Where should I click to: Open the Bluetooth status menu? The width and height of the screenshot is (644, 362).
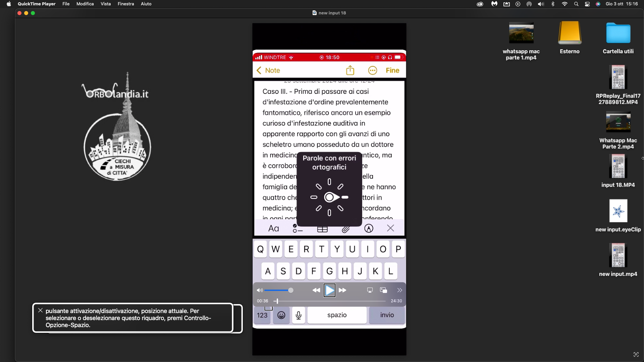(x=553, y=4)
